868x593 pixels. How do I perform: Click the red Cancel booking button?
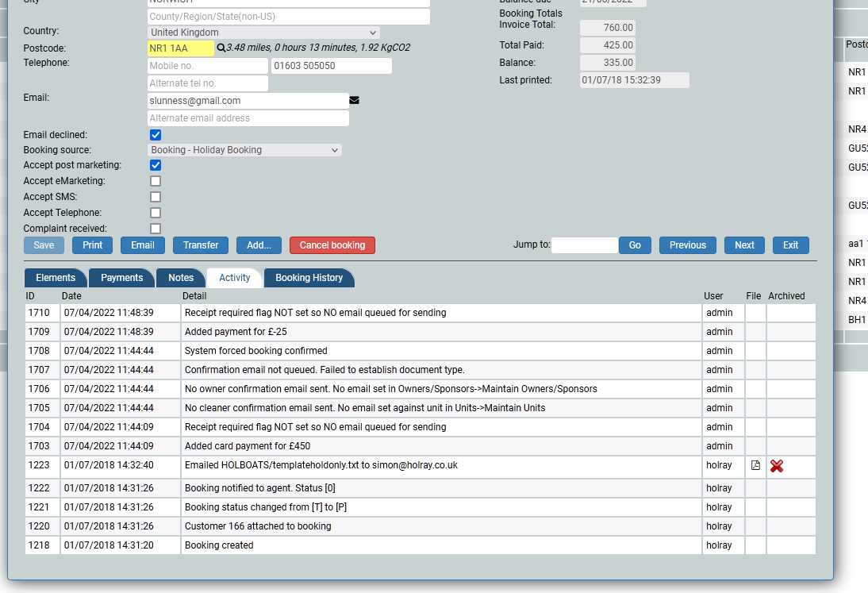332,245
